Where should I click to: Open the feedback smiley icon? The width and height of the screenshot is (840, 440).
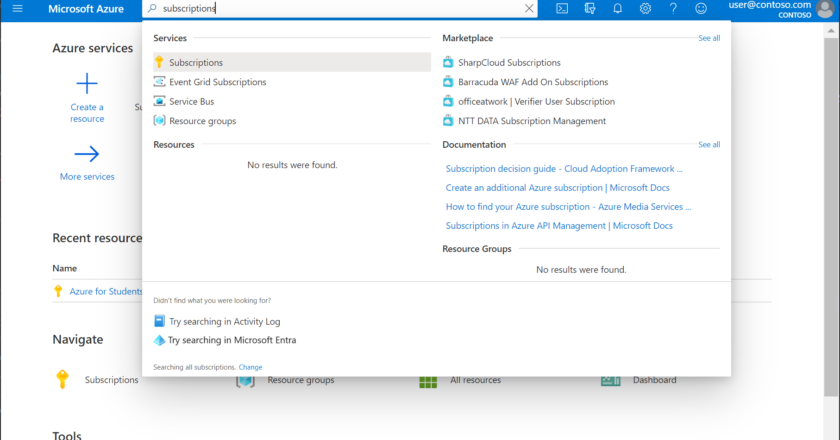tap(701, 9)
